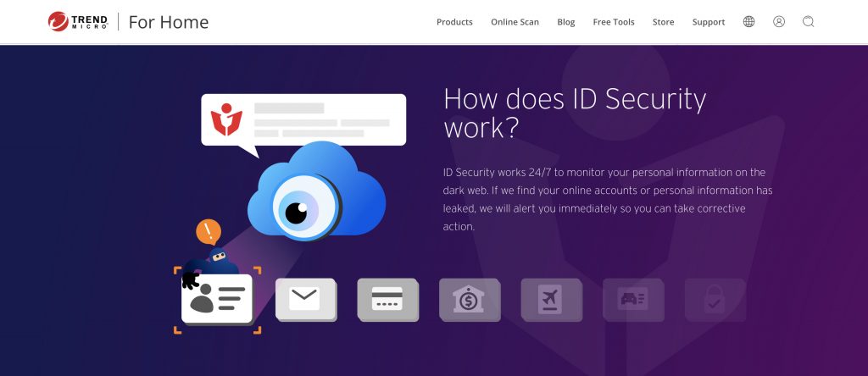Select the ID card tile

coord(217,299)
